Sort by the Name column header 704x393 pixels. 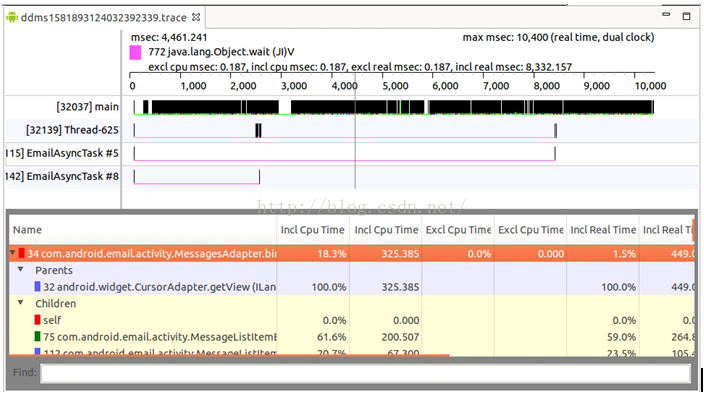[x=143, y=230]
